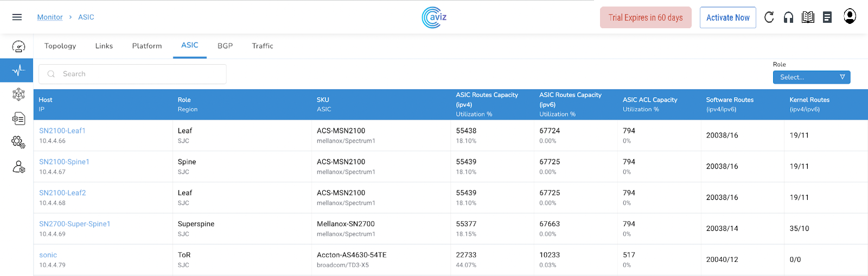Open documentation via open book icon

coord(808,17)
